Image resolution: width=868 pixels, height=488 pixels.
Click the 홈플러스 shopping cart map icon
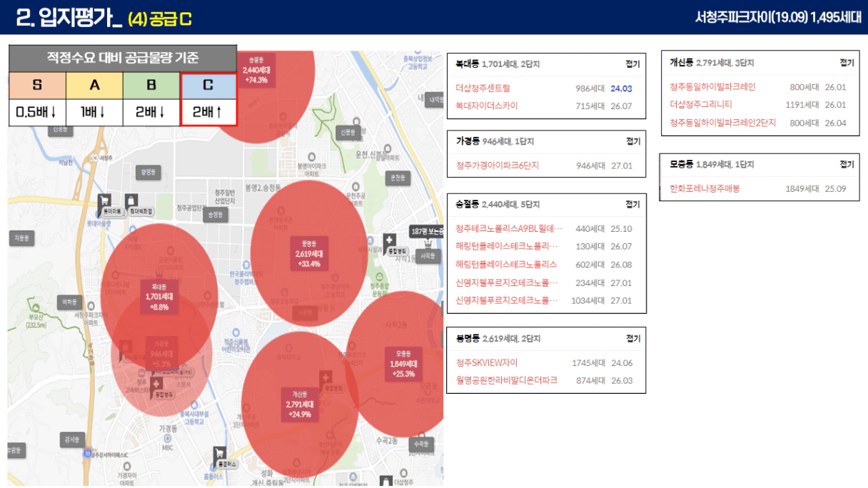[220, 452]
